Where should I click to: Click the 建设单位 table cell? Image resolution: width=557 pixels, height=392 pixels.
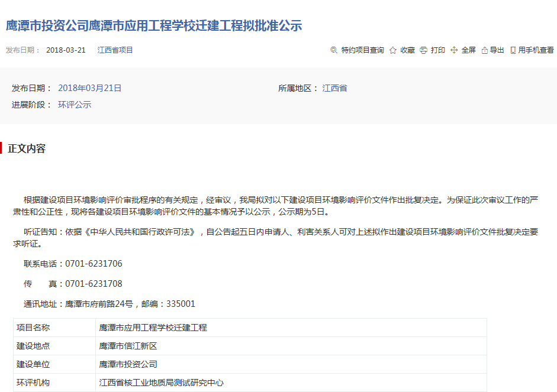tap(54, 364)
